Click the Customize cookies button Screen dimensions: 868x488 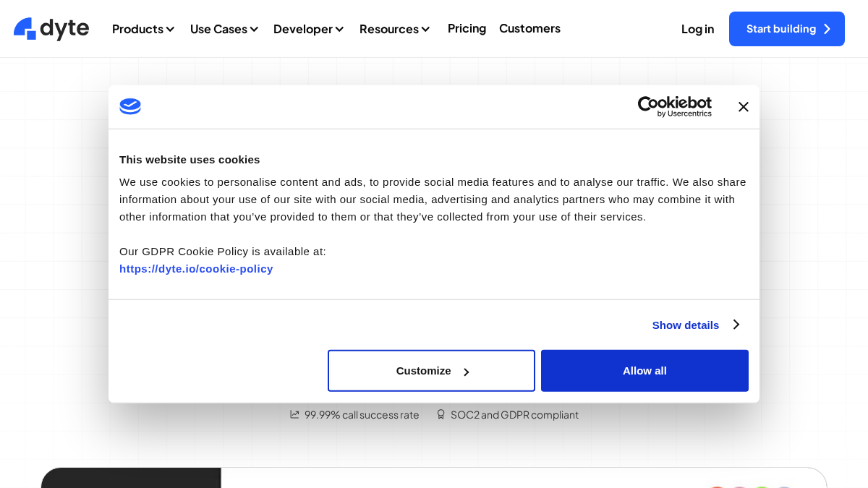point(431,371)
